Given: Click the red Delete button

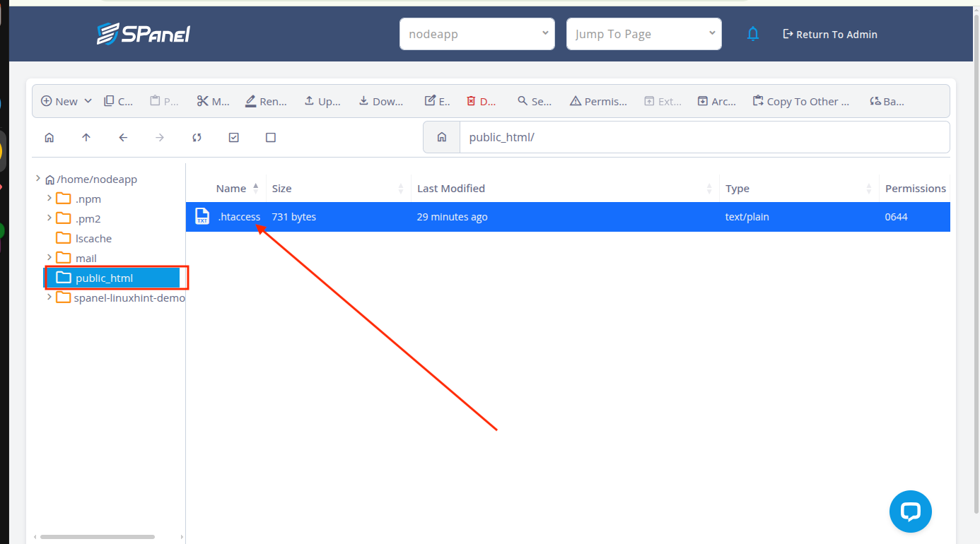Looking at the screenshot, I should click(x=482, y=101).
